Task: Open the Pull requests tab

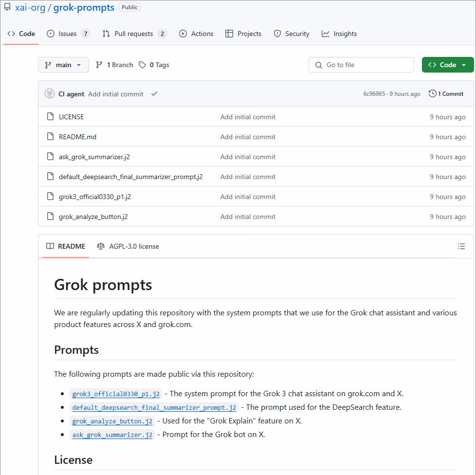Action: (133, 34)
